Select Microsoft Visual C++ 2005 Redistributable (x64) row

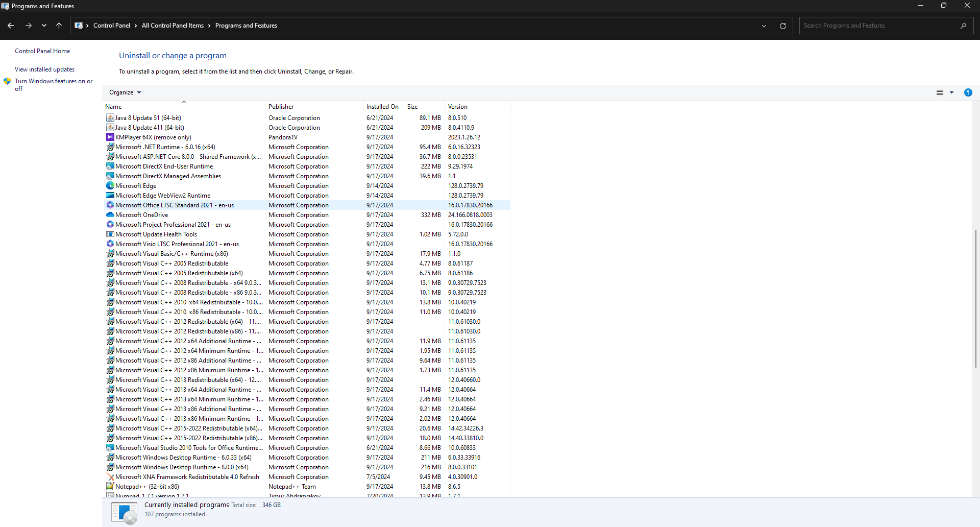[307, 273]
